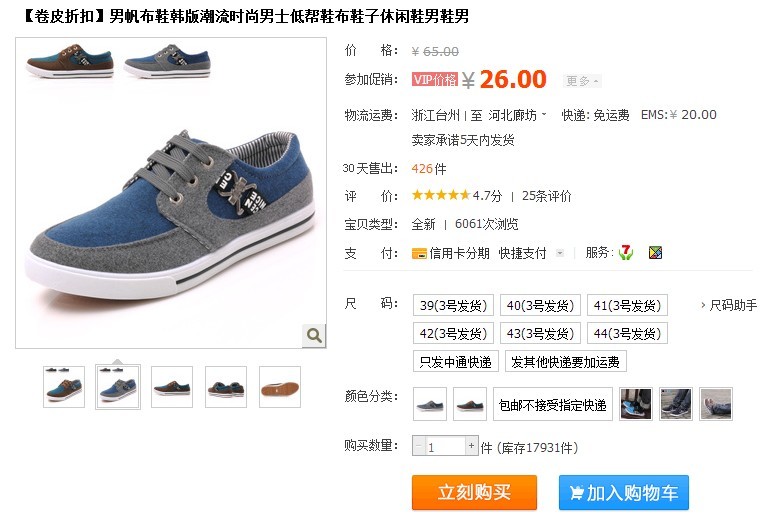Select the brown shoe sole thumbnail
770x525 pixels.
tap(280, 387)
